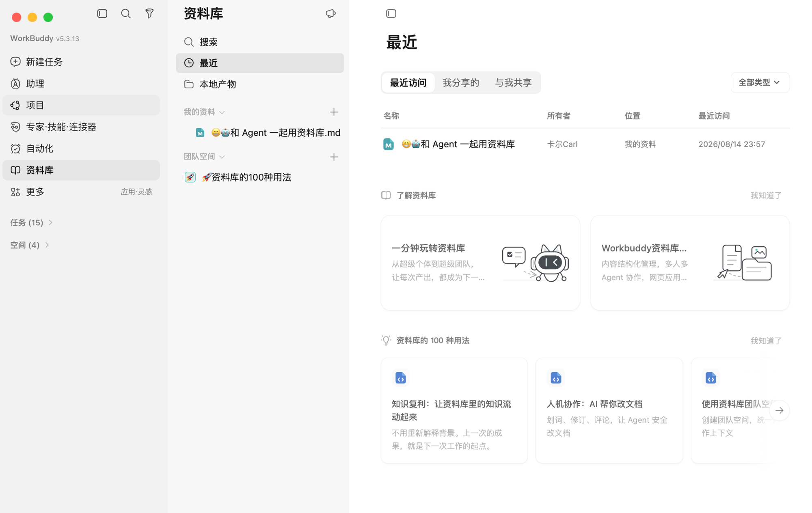Viewport: 812px width, 513px height.
Task: Collapse the 团队空间 section
Action: (204, 157)
